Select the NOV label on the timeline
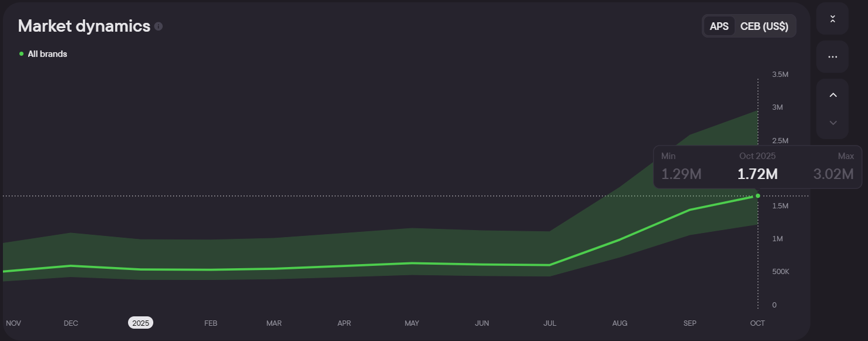 point(13,323)
